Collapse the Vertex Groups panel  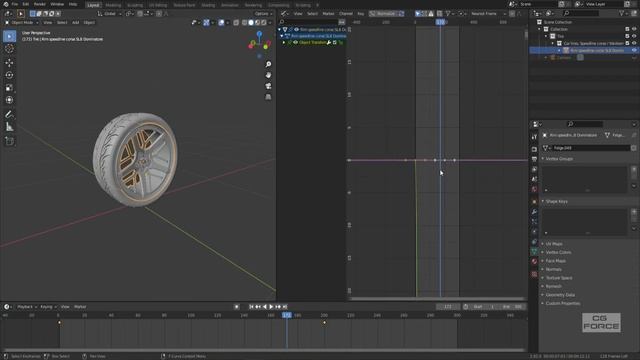click(x=559, y=159)
